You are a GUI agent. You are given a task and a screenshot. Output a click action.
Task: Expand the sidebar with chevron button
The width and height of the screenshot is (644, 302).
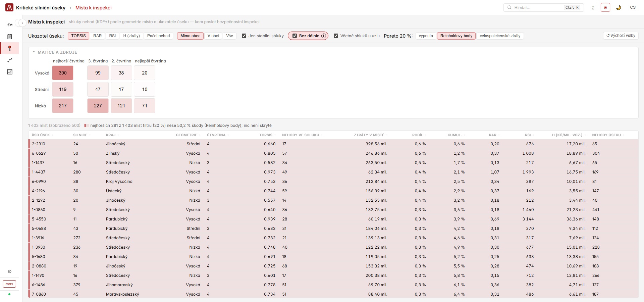tap(22, 23)
